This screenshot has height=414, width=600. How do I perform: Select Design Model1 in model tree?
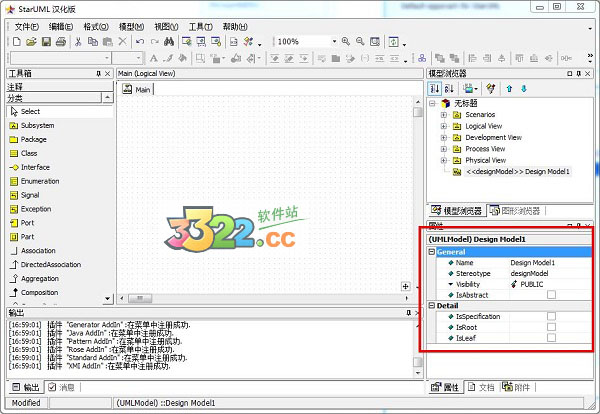coord(517,172)
